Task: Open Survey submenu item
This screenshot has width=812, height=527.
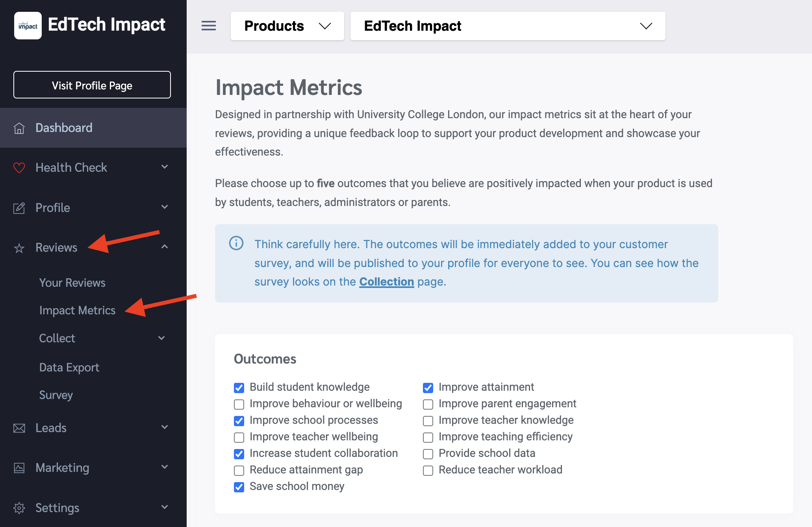Action: 56,395
